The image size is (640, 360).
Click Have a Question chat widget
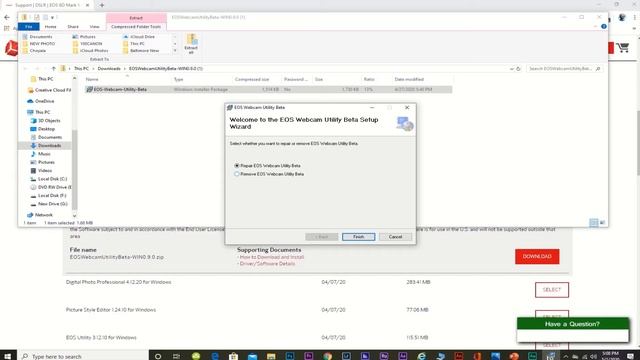[573, 329]
